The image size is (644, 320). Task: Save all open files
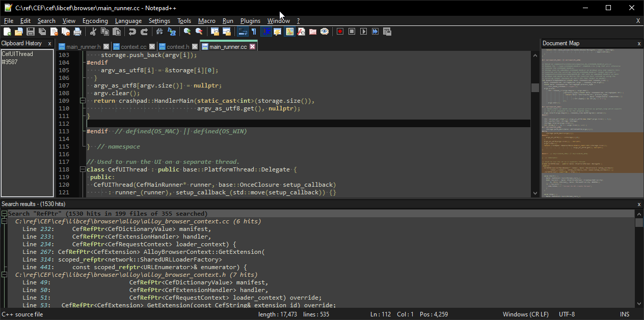(x=41, y=32)
